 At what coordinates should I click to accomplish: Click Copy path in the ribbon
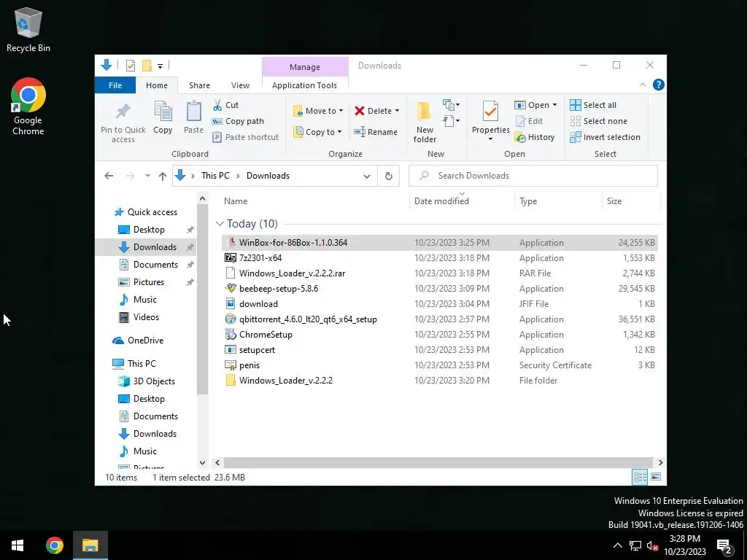click(x=238, y=121)
